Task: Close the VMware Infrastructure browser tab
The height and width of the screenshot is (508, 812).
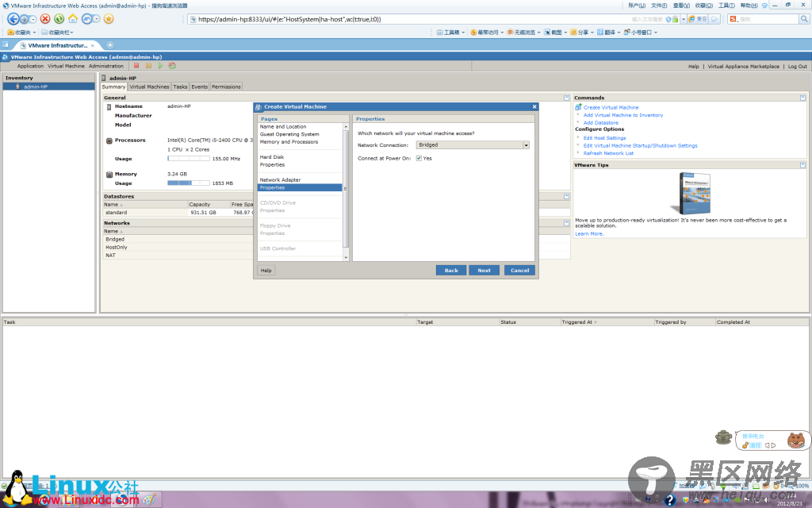Action: tap(93, 45)
